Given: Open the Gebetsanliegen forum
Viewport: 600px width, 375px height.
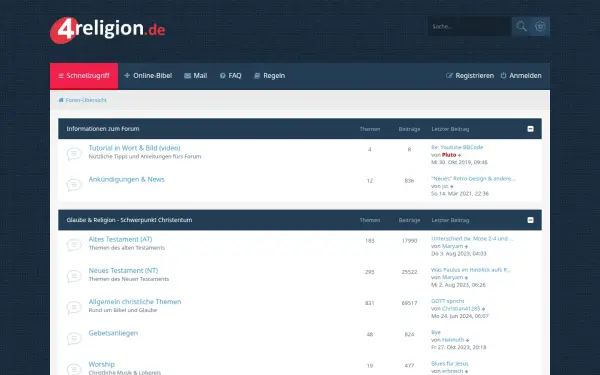Looking at the screenshot, I should click(x=113, y=333).
